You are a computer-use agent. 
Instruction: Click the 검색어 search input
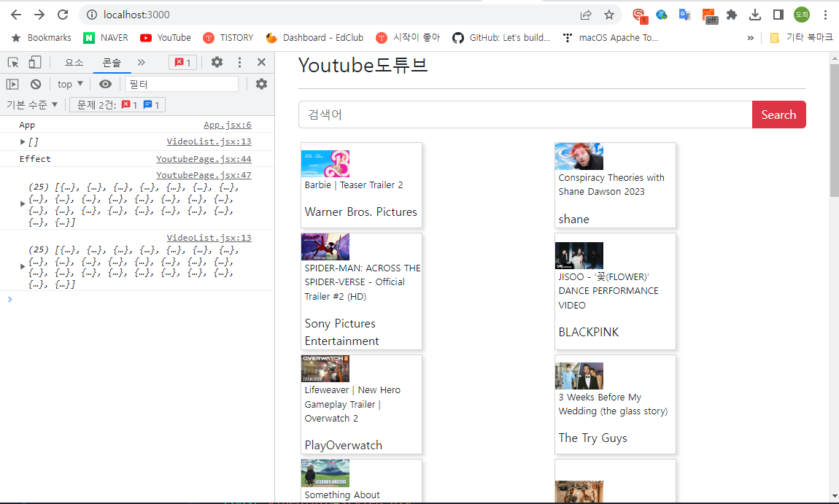click(525, 115)
